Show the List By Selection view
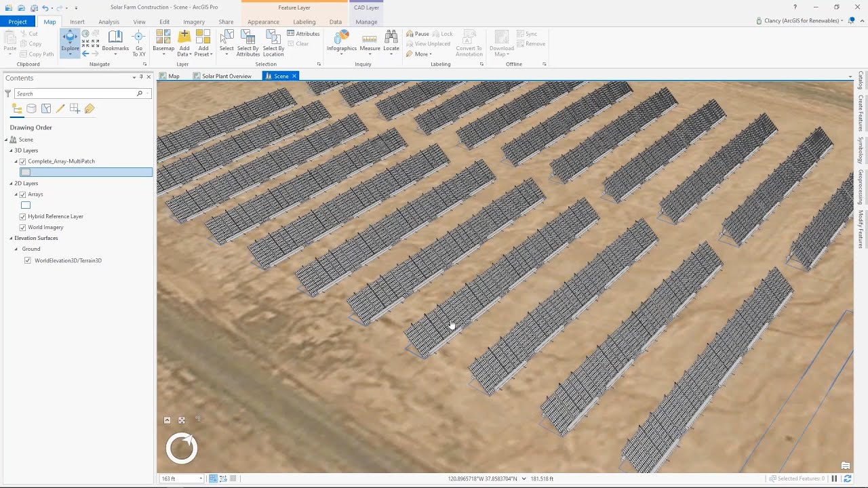This screenshot has width=868, height=488. [46, 108]
